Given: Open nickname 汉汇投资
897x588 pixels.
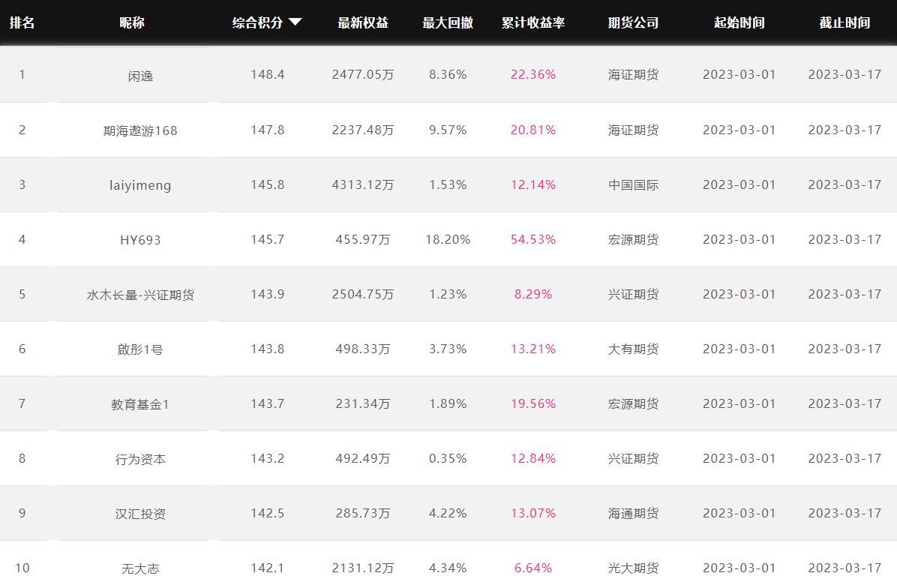Looking at the screenshot, I should pyautogui.click(x=140, y=514).
